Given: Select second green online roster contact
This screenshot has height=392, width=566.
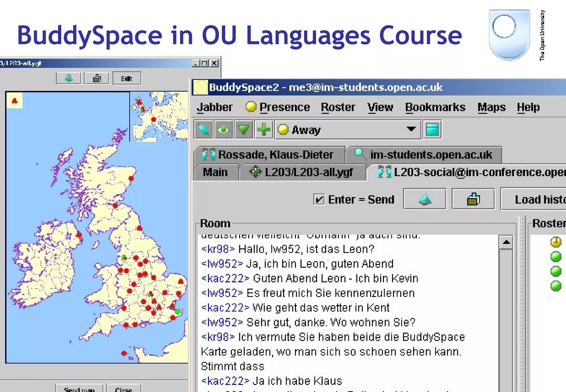Looking at the screenshot, I should pyautogui.click(x=556, y=271).
